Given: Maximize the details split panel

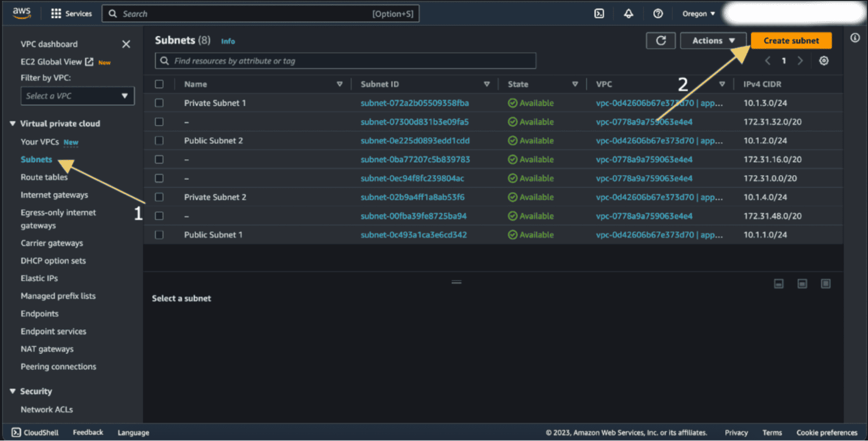Looking at the screenshot, I should click(825, 284).
